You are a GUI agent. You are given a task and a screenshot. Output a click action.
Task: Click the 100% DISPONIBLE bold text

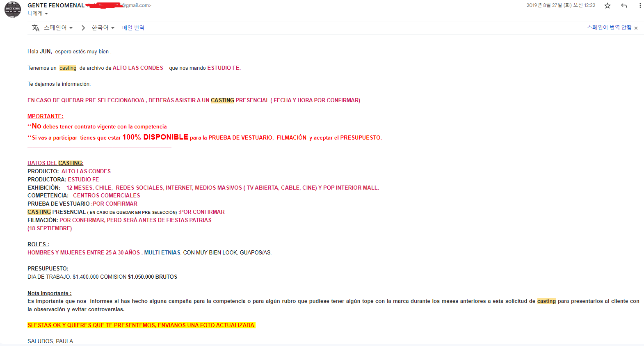[x=155, y=137]
